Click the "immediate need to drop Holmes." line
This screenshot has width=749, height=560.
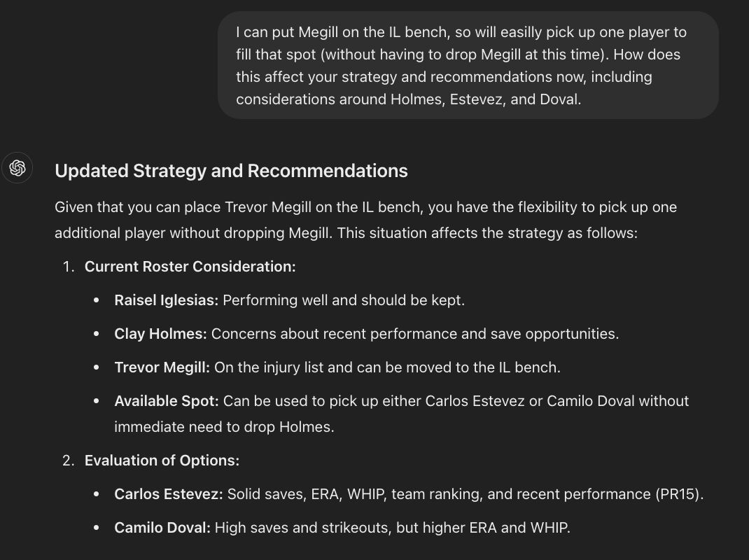[224, 427]
